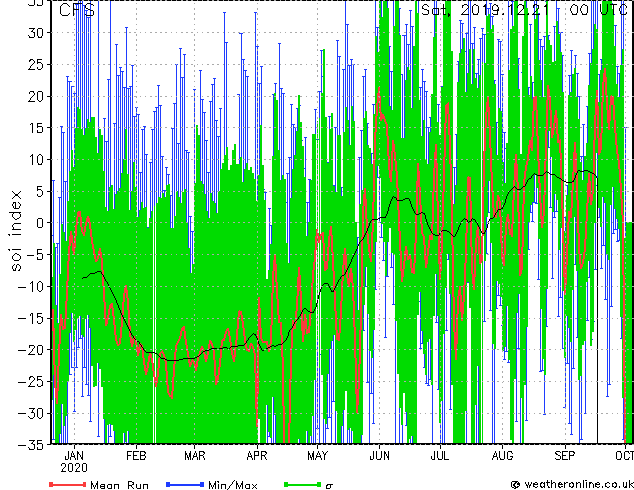Click the FEB month label

click(136, 456)
